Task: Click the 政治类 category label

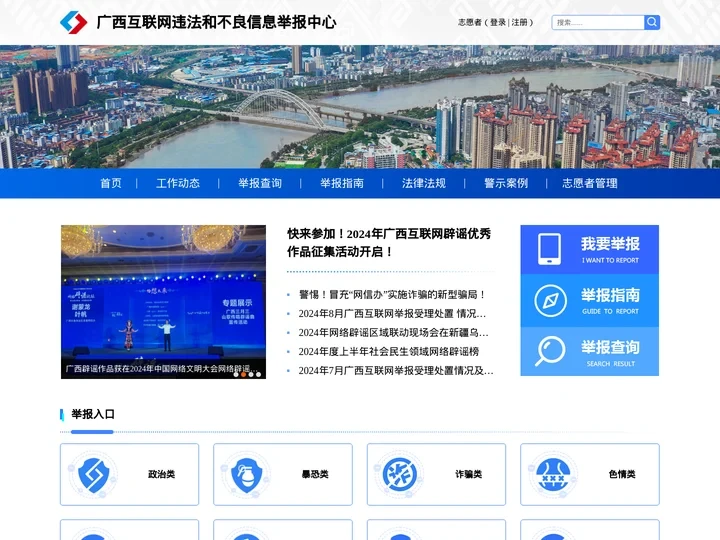Action: [162, 474]
